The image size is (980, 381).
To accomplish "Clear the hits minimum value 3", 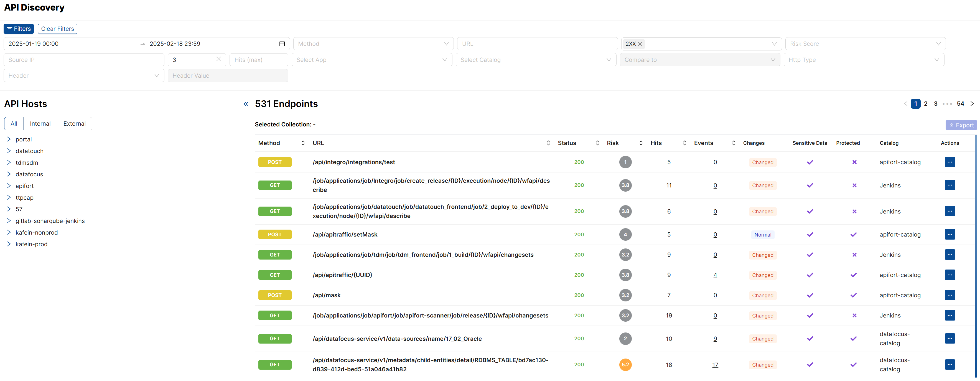I will [218, 59].
